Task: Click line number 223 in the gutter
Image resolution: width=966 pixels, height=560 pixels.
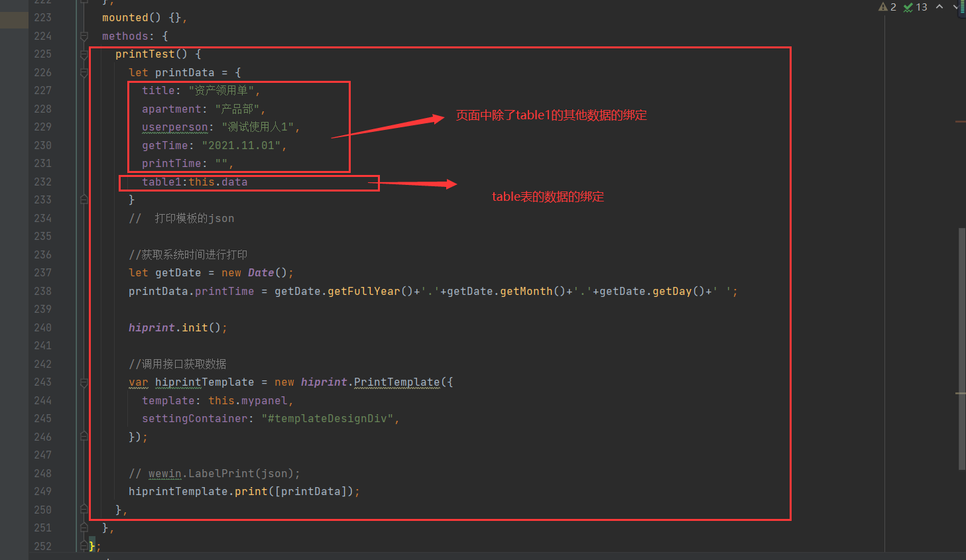Action: (x=42, y=18)
